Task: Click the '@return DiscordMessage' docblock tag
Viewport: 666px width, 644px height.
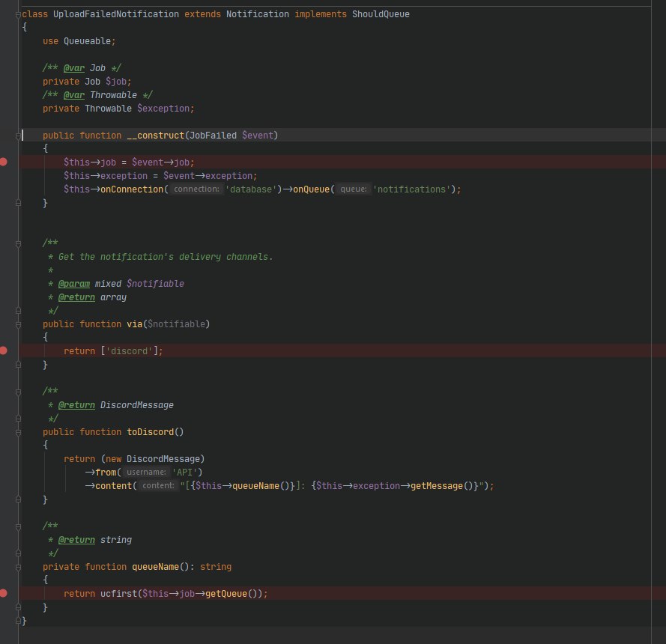Action: tap(76, 405)
